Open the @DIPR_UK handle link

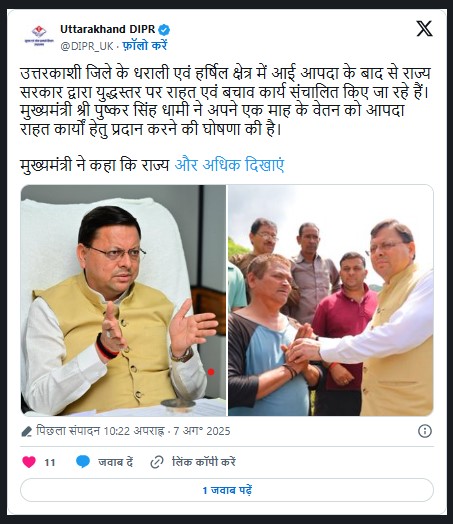click(87, 46)
